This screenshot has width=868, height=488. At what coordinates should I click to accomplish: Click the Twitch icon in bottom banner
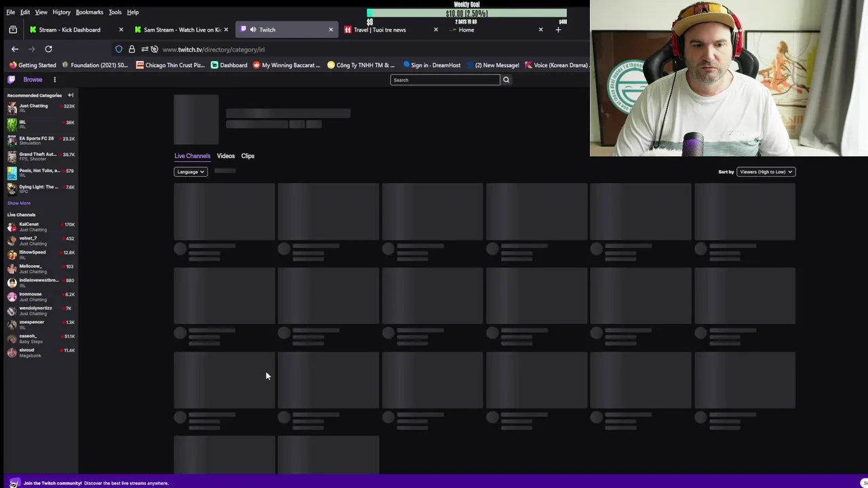click(14, 483)
